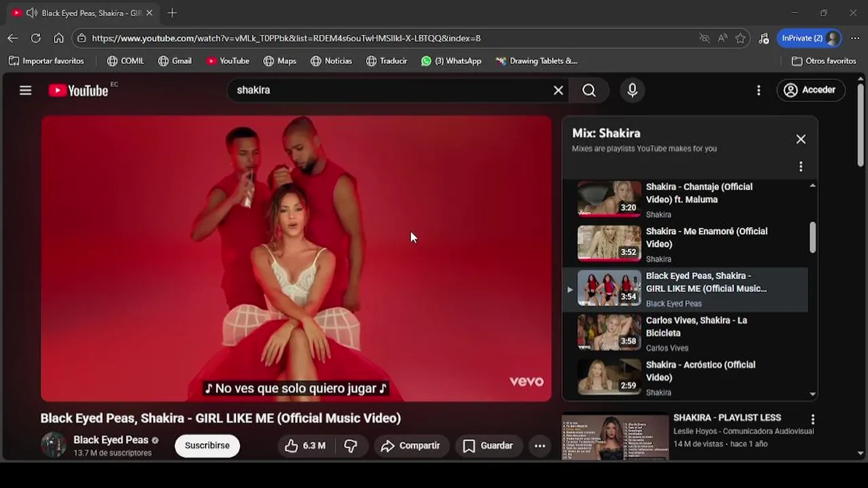Subscribe using the Suscribirse button

point(208,445)
